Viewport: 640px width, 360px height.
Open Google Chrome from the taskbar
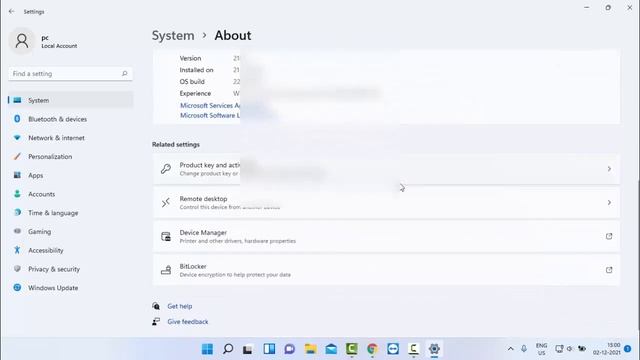tap(372, 349)
